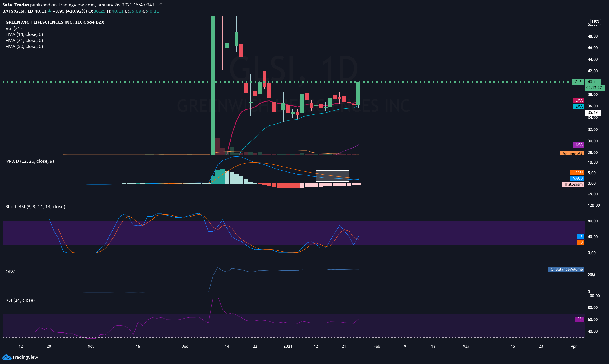Image resolution: width=609 pixels, height=364 pixels.
Task: Click the purple EMA axis tag
Action: (x=578, y=145)
